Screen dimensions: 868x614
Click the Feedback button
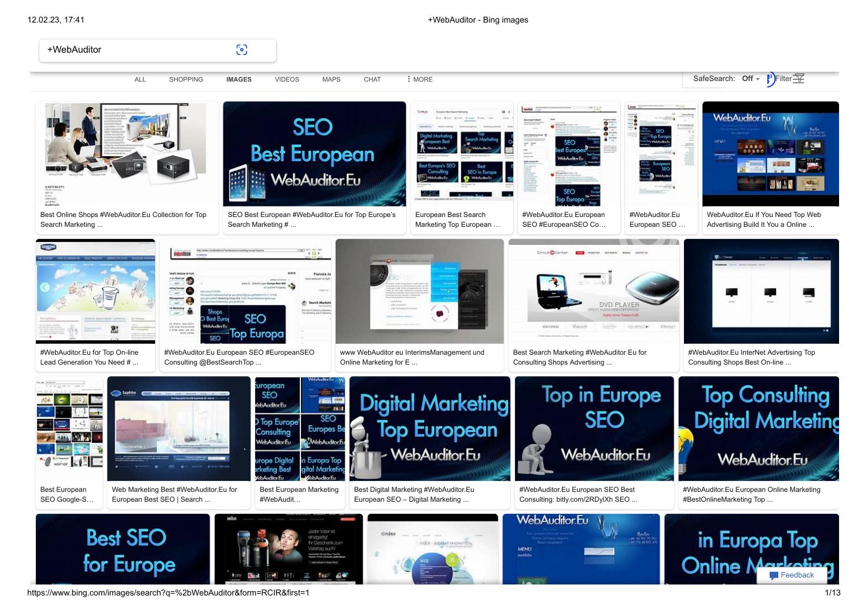coord(792,575)
